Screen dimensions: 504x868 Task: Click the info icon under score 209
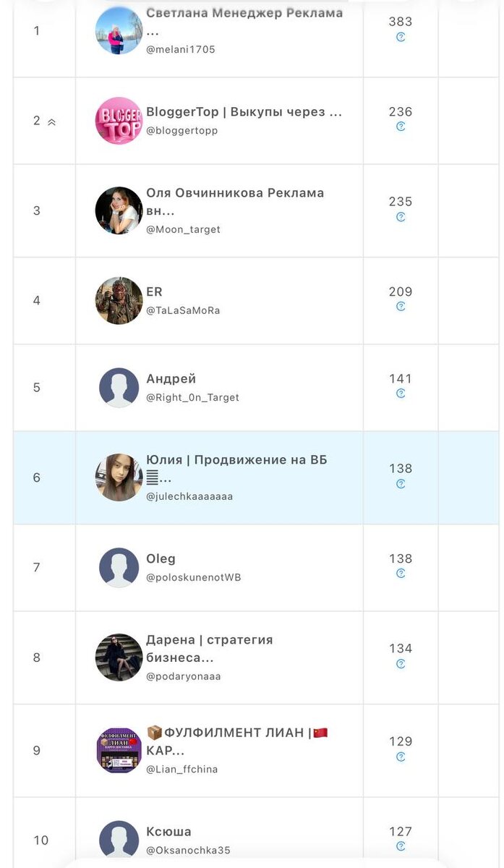click(401, 307)
